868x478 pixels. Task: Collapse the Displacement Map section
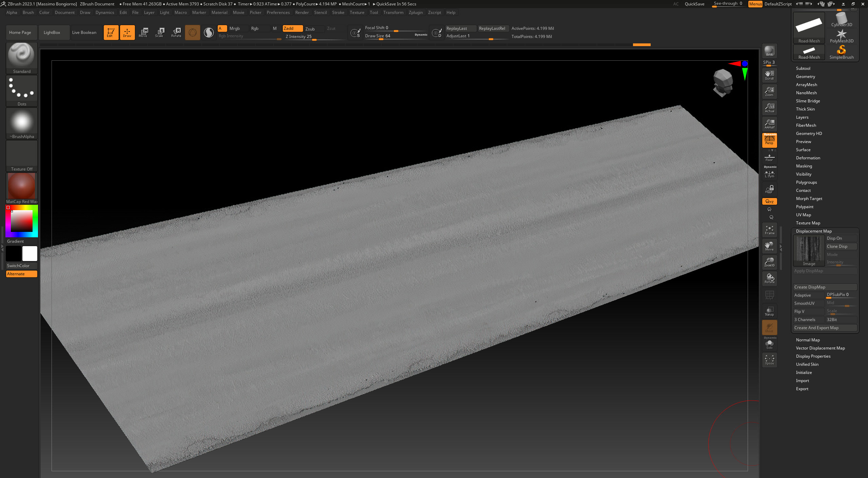pyautogui.click(x=814, y=231)
